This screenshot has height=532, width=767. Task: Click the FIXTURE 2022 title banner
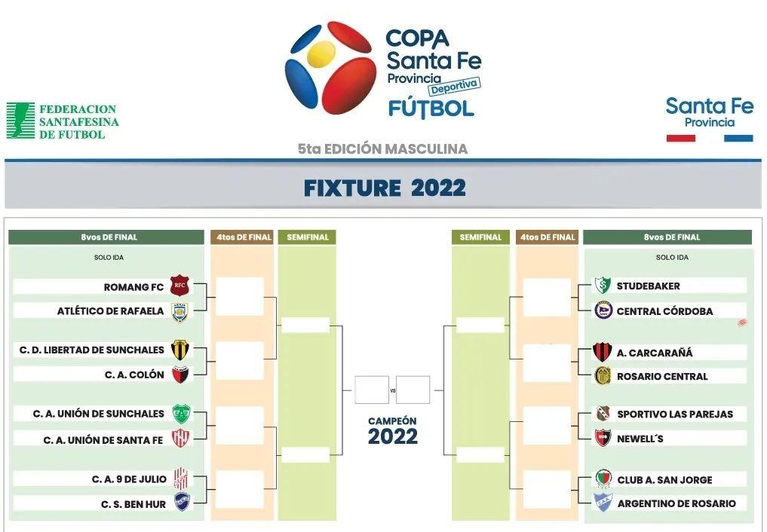(x=383, y=188)
